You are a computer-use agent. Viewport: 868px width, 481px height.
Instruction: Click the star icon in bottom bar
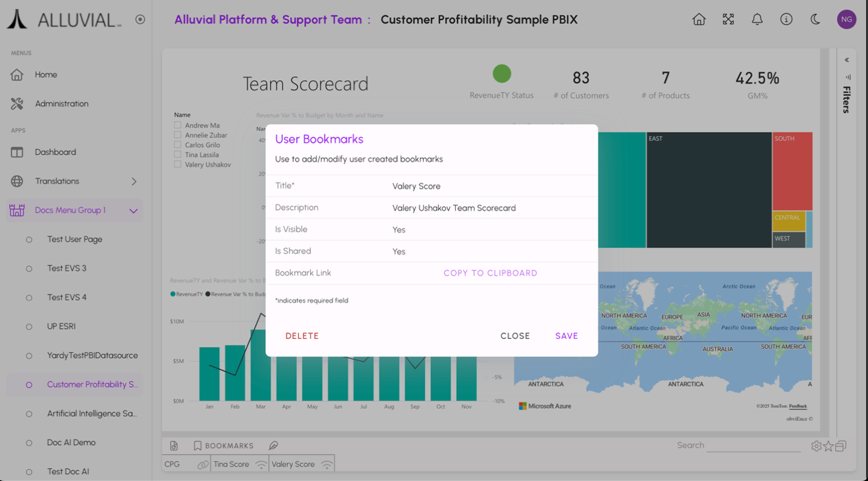pos(828,446)
